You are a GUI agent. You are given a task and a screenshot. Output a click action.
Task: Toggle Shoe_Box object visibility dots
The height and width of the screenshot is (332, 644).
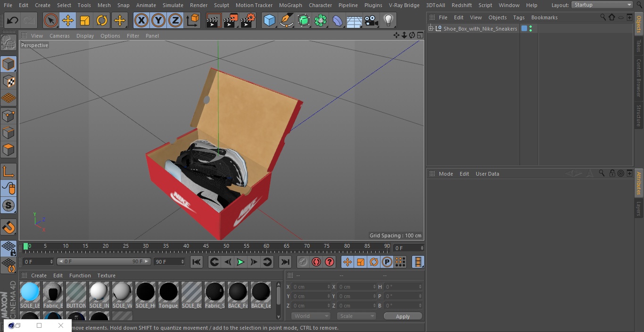[531, 29]
